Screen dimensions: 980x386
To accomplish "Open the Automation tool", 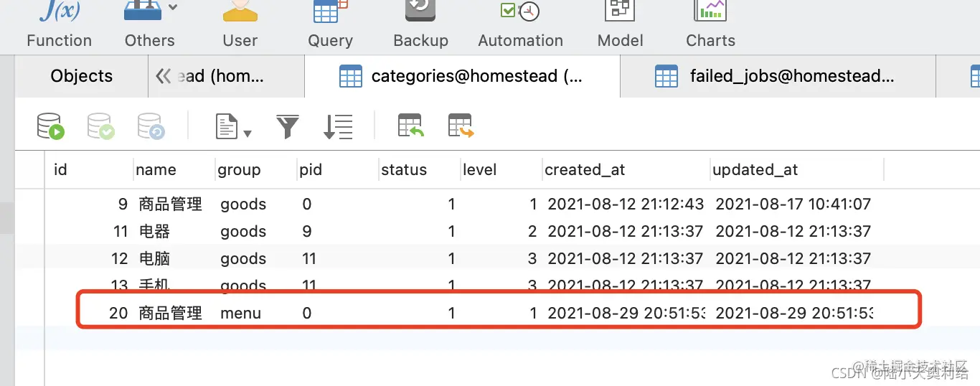I will (520, 25).
